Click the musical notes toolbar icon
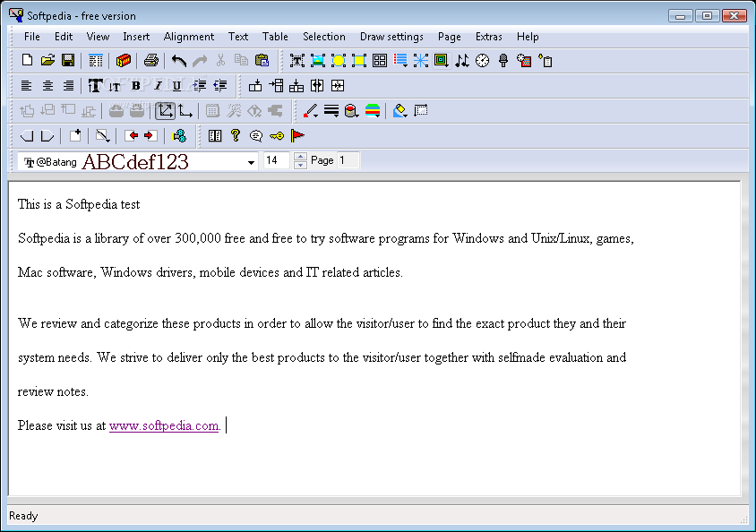 pyautogui.click(x=462, y=60)
